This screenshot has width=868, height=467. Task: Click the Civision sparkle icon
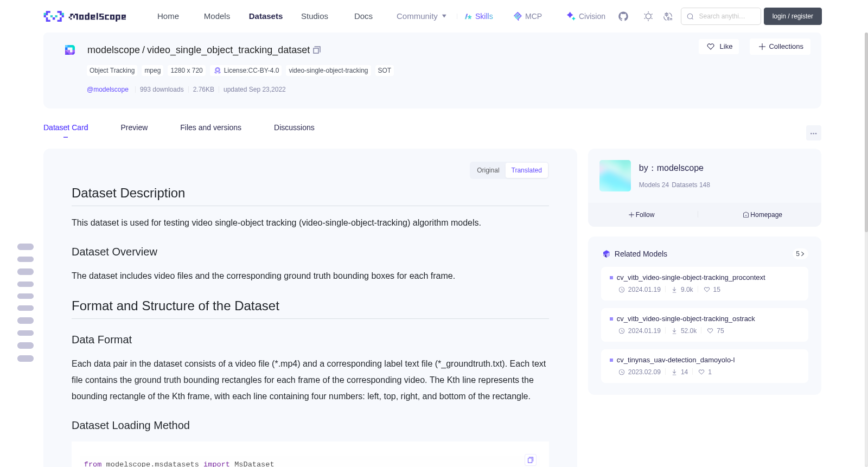(571, 16)
